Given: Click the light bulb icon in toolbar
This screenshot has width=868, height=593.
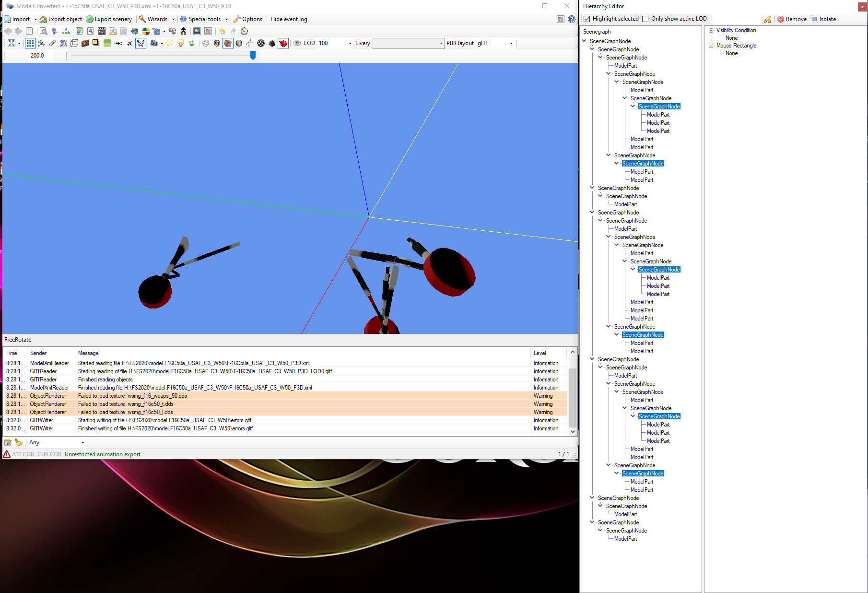Looking at the screenshot, I should [181, 43].
